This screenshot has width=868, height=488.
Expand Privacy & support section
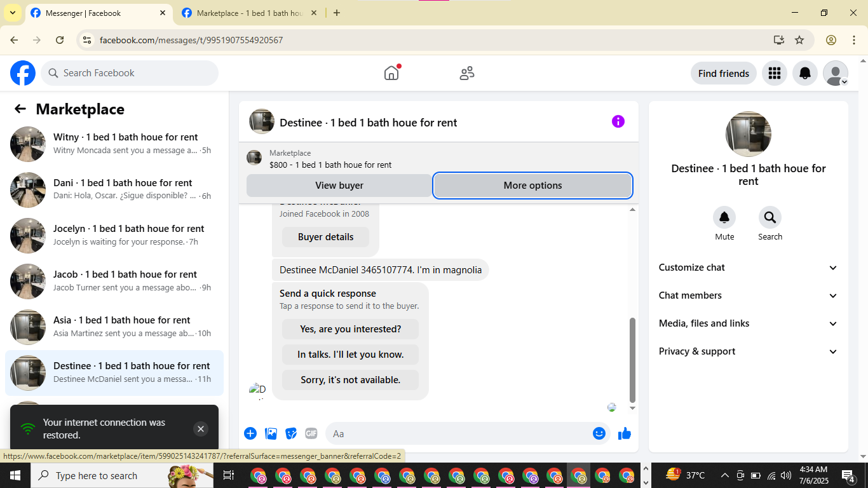749,351
